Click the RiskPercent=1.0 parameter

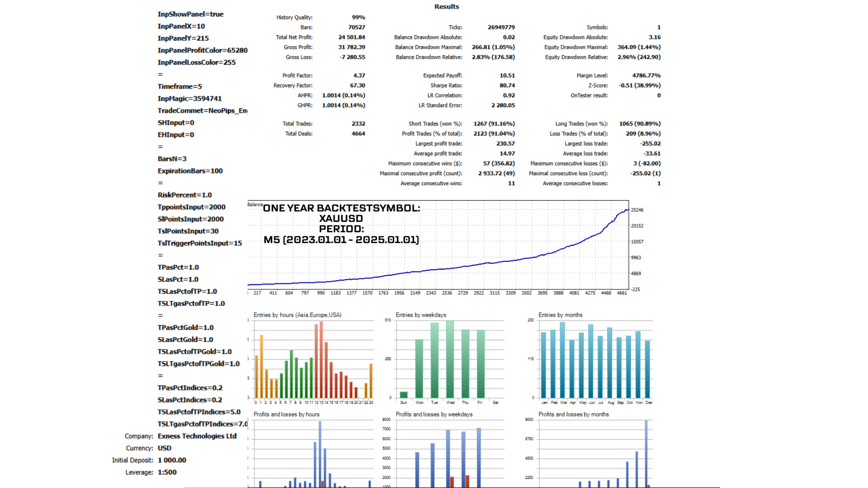click(x=184, y=195)
